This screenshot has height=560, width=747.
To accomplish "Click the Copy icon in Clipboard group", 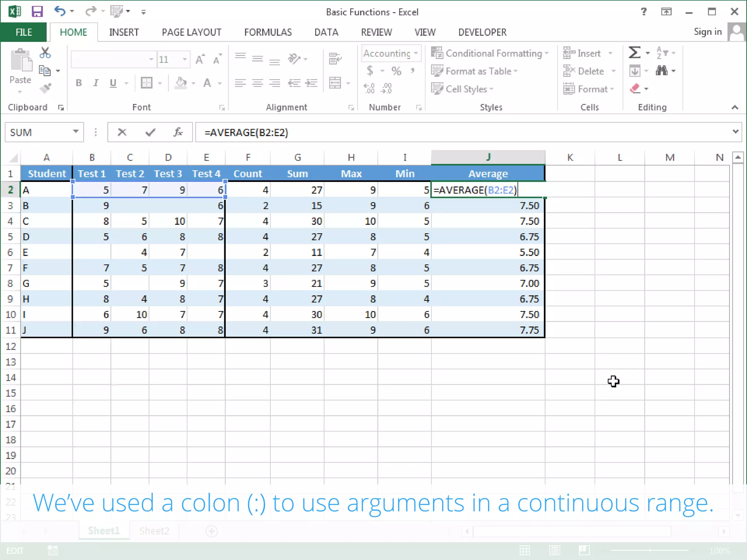I will (x=45, y=71).
